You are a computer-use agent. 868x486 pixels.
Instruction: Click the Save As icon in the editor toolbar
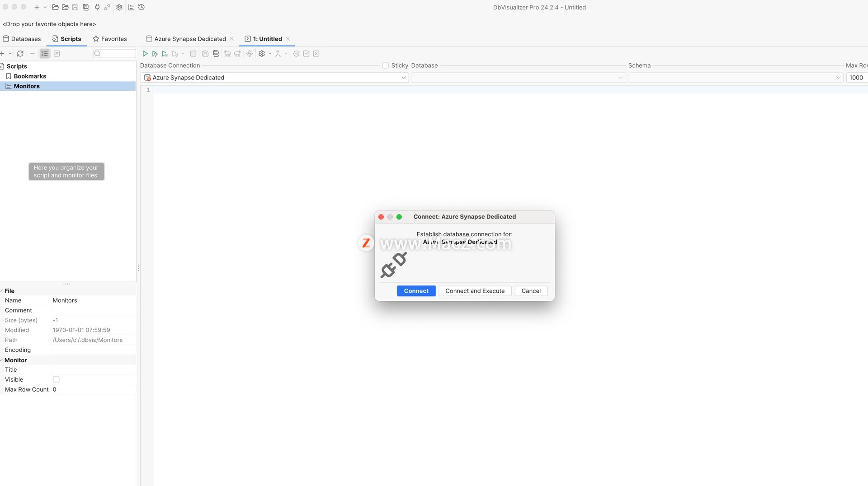pyautogui.click(x=216, y=54)
